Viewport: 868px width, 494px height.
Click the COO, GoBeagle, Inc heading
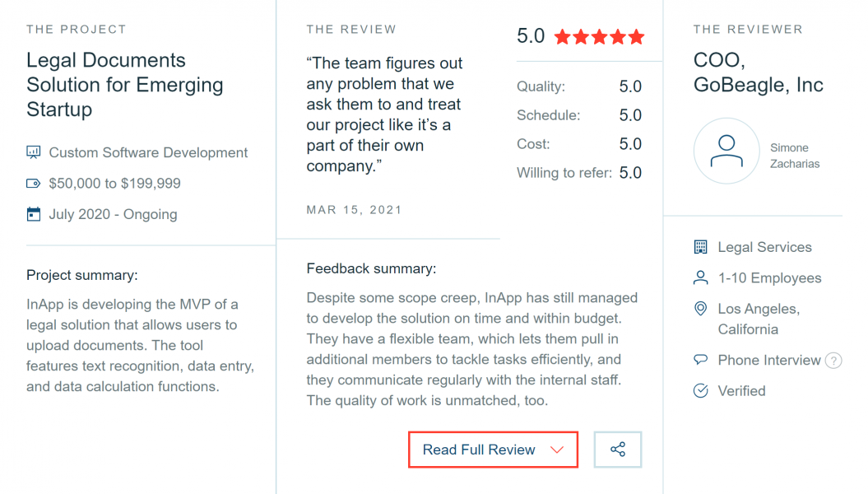[759, 72]
